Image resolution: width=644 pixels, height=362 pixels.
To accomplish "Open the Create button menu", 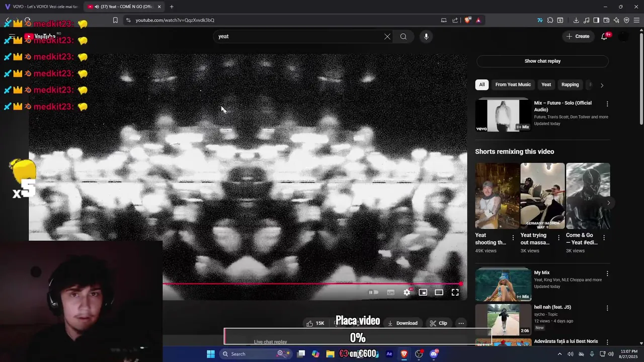I will click(x=578, y=36).
